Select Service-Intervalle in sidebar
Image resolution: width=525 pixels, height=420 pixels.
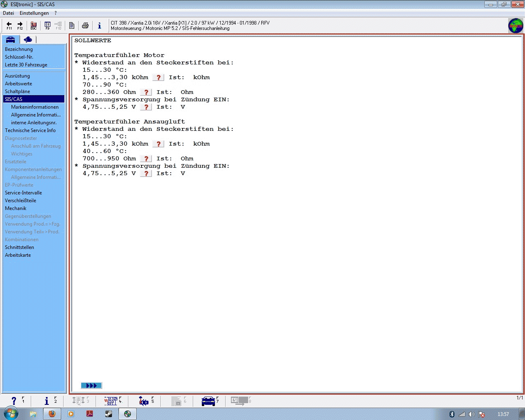pos(23,193)
